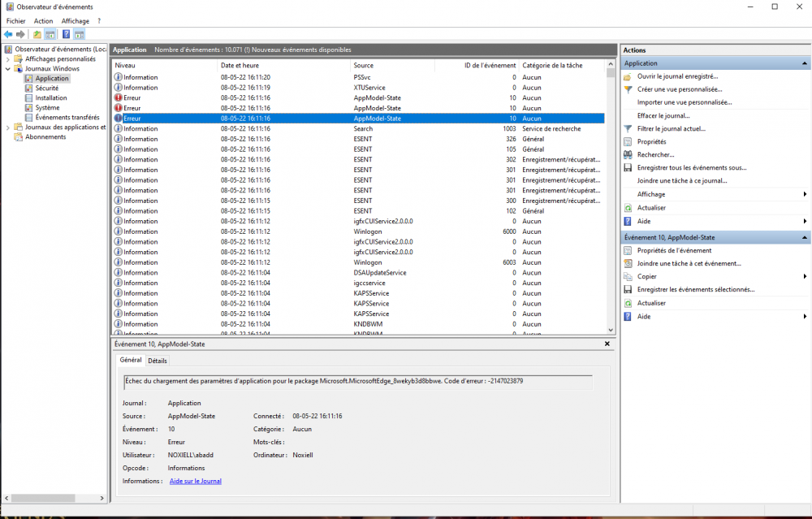Click the up-one-level folder toolbar icon
The width and height of the screenshot is (812, 519).
(x=37, y=34)
